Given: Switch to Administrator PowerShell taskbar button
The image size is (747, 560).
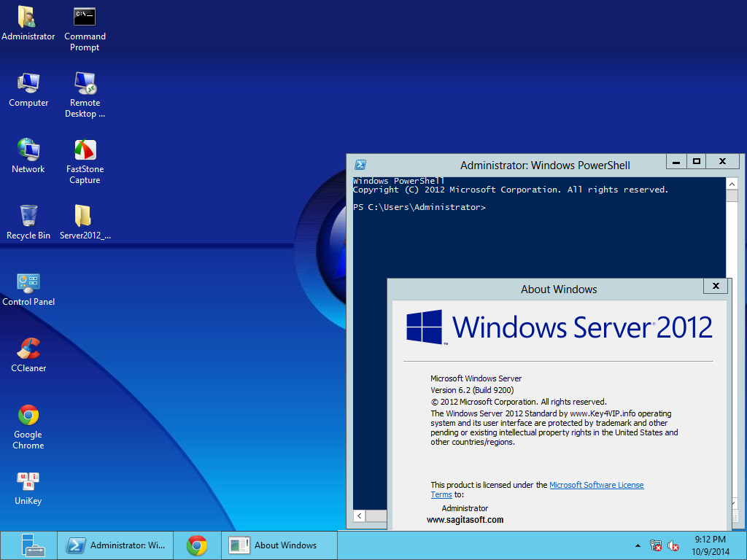Looking at the screenshot, I should (x=115, y=545).
